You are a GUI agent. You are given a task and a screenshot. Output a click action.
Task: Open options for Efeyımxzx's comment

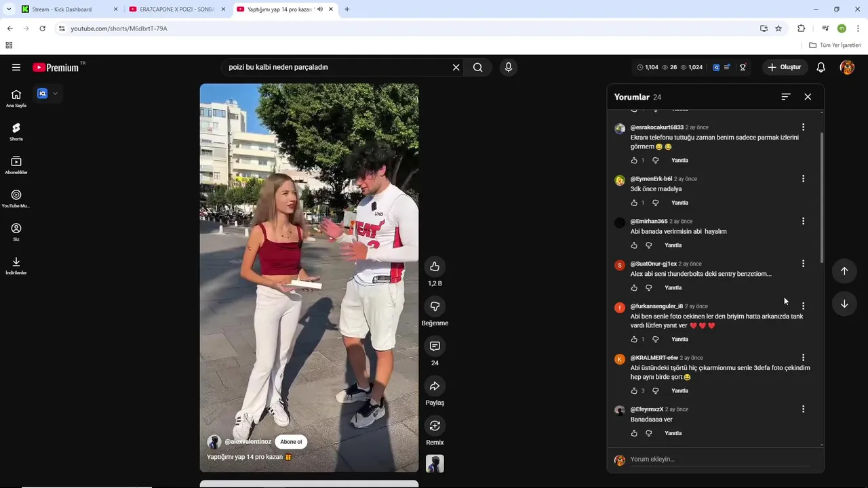[803, 409]
